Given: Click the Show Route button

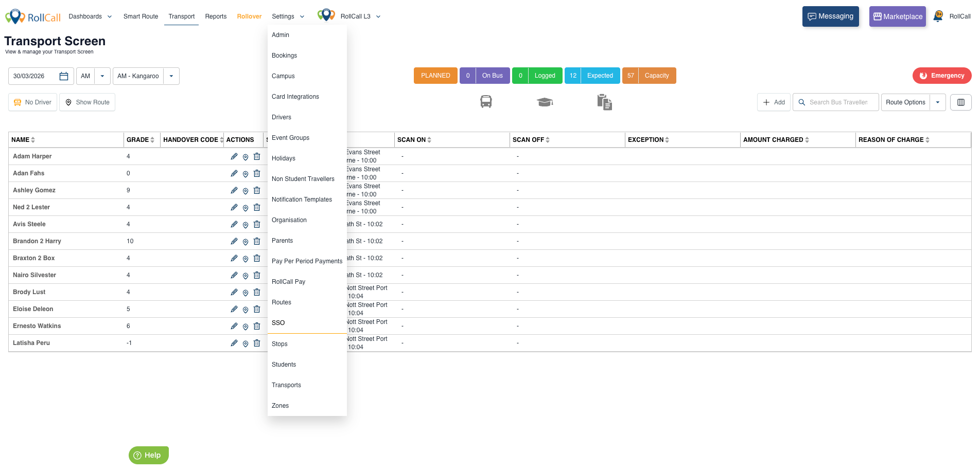Looking at the screenshot, I should [x=87, y=102].
